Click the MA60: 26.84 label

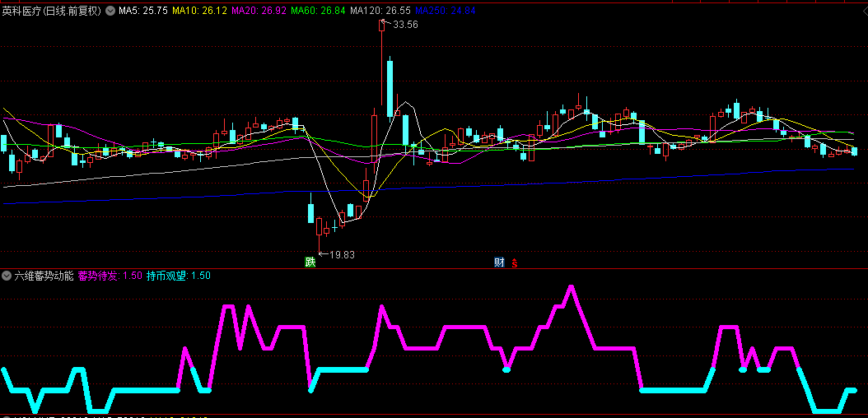(x=319, y=11)
